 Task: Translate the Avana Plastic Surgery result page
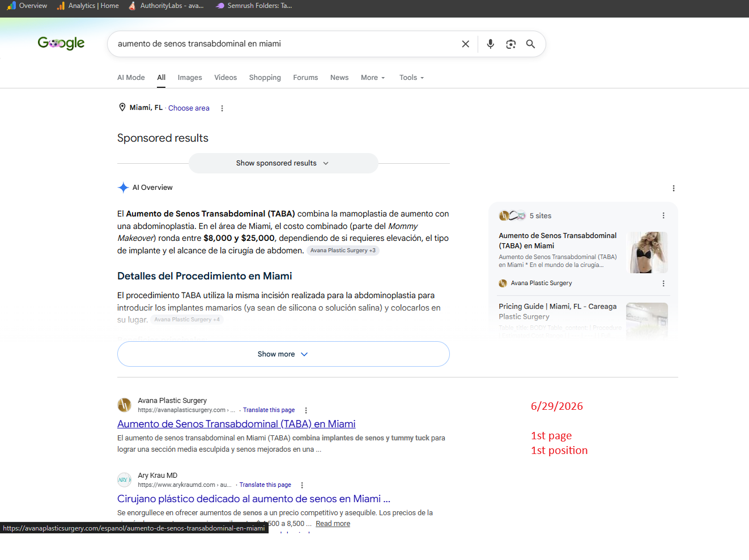269,410
